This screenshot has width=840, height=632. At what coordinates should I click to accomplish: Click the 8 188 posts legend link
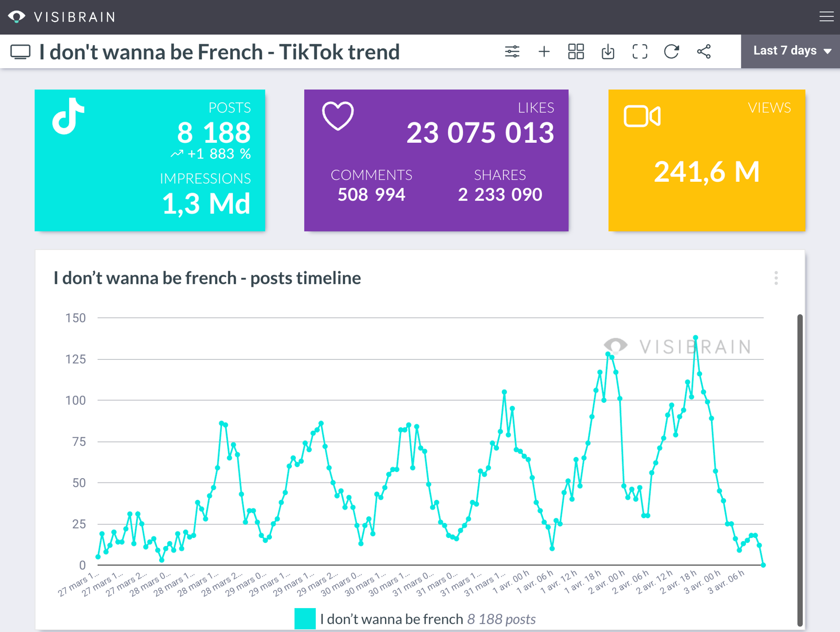501,619
